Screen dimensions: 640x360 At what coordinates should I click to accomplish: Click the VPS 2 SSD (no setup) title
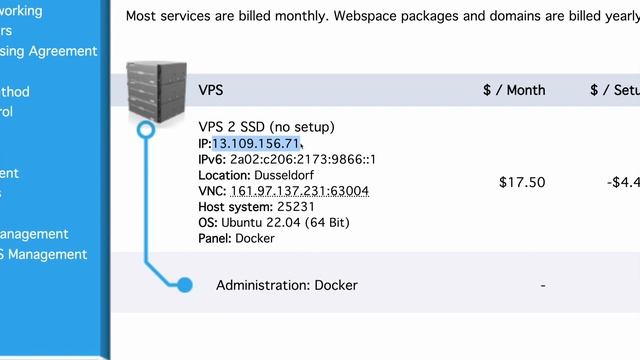[x=267, y=127]
